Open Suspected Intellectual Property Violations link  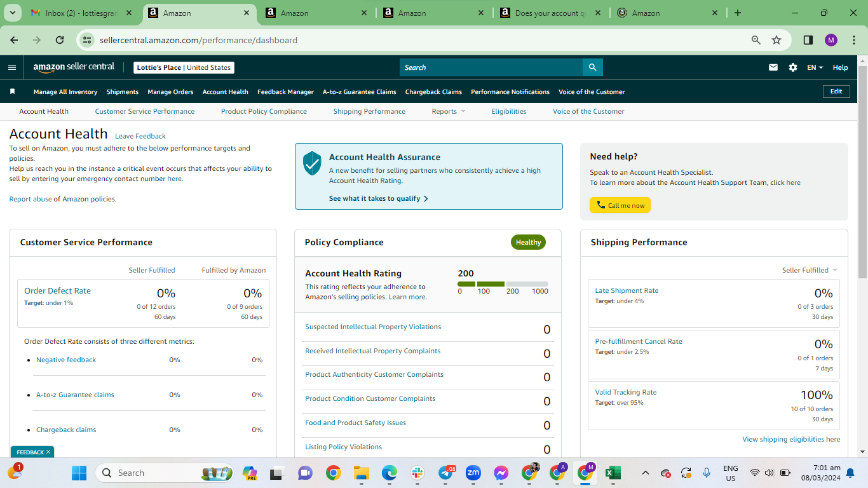(x=373, y=327)
